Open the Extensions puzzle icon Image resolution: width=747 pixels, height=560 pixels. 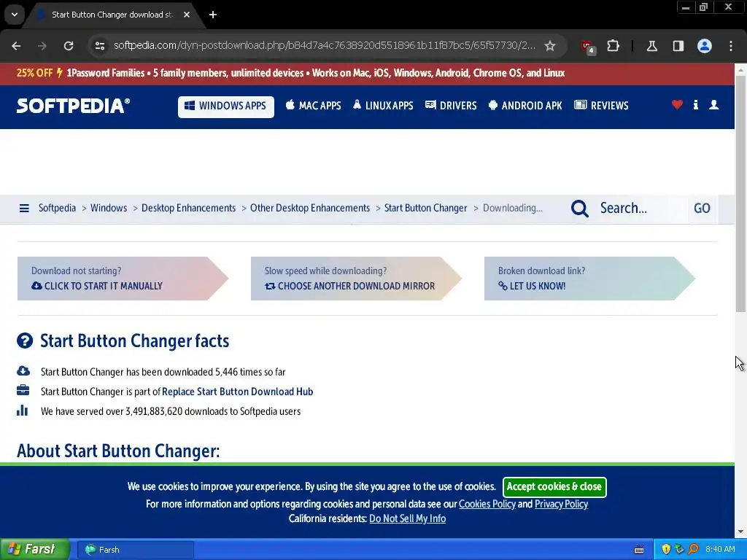(613, 46)
